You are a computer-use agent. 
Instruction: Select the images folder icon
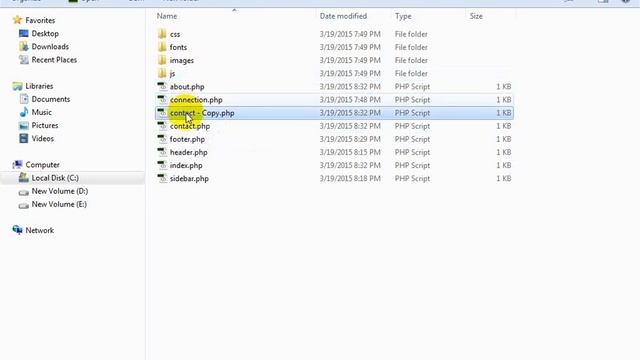(162, 60)
